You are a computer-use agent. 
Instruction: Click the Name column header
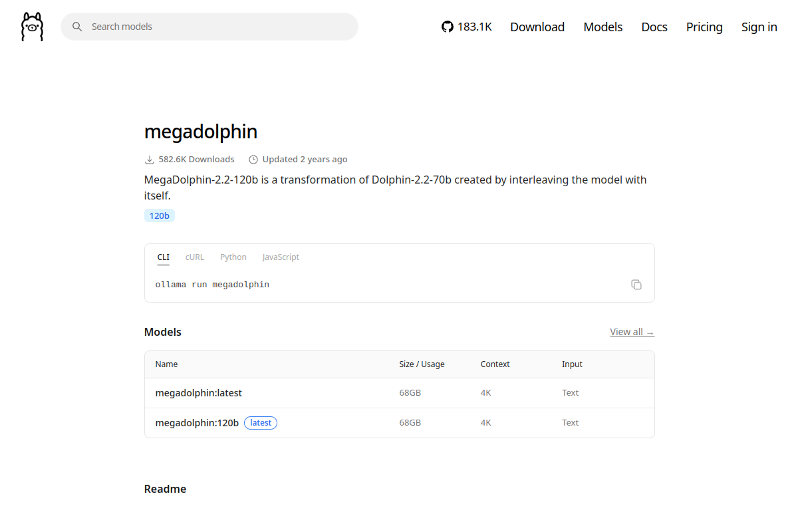pyautogui.click(x=166, y=364)
